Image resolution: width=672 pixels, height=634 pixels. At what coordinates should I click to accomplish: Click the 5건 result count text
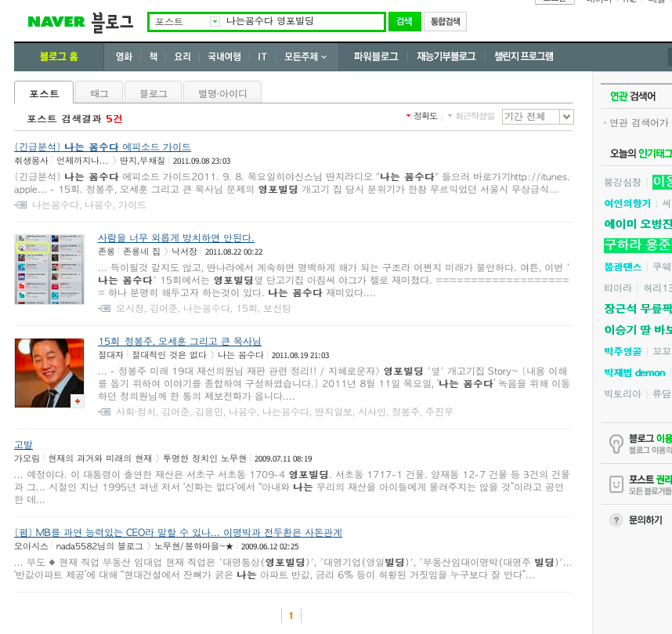114,119
